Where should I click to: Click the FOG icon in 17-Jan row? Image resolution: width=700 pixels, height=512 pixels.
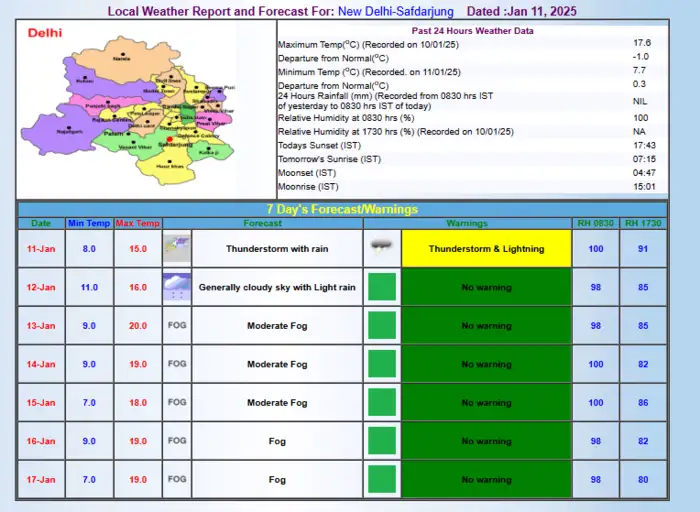point(177,479)
